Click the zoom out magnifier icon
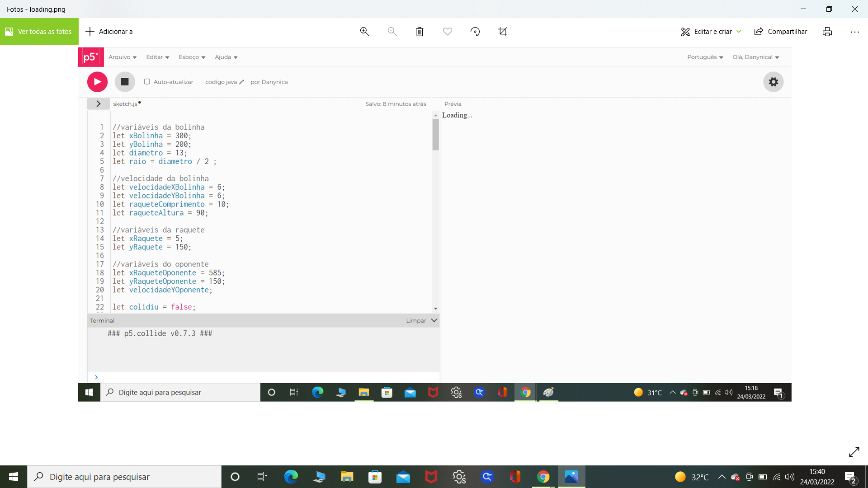 pyautogui.click(x=392, y=31)
